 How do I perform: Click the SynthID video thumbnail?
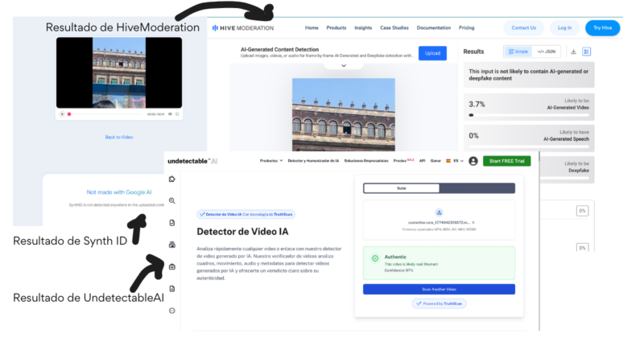[119, 72]
